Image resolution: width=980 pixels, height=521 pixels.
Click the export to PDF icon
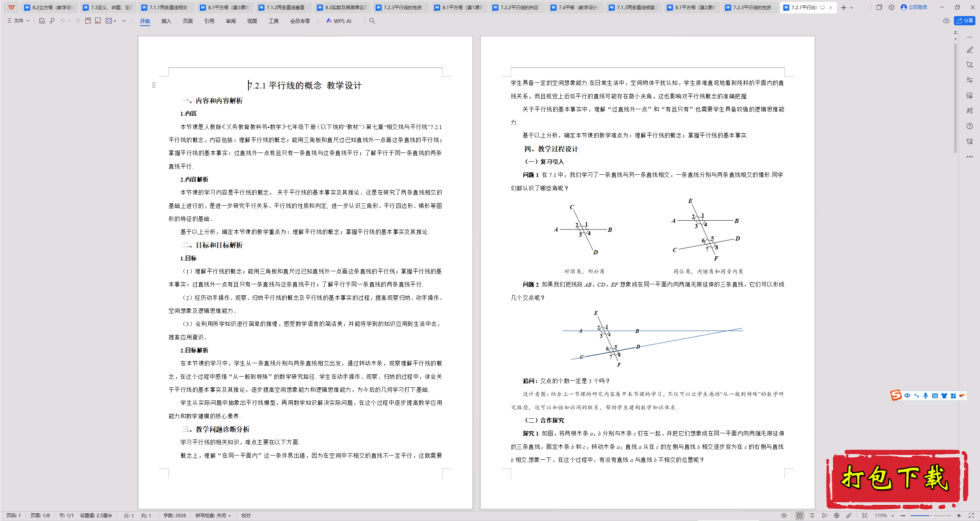click(88, 21)
